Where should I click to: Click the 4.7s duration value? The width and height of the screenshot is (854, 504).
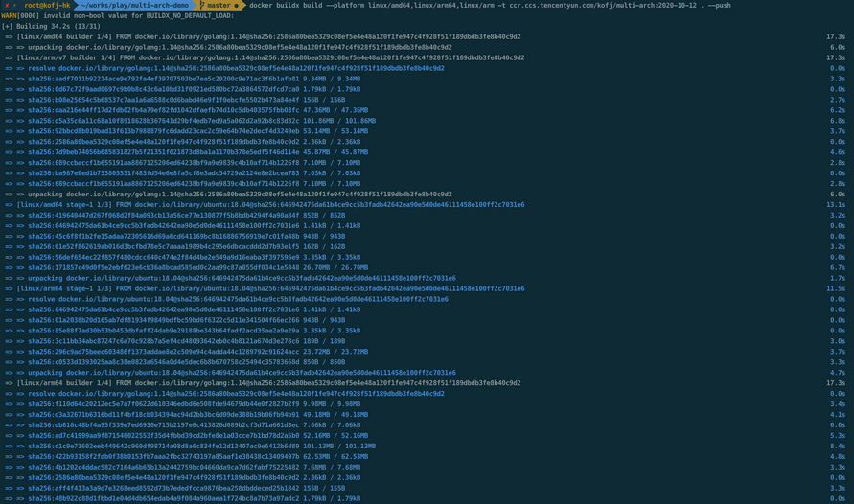838,373
